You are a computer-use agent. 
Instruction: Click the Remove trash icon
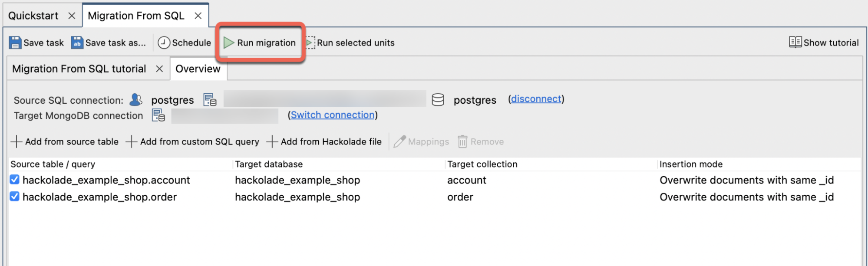pos(463,141)
